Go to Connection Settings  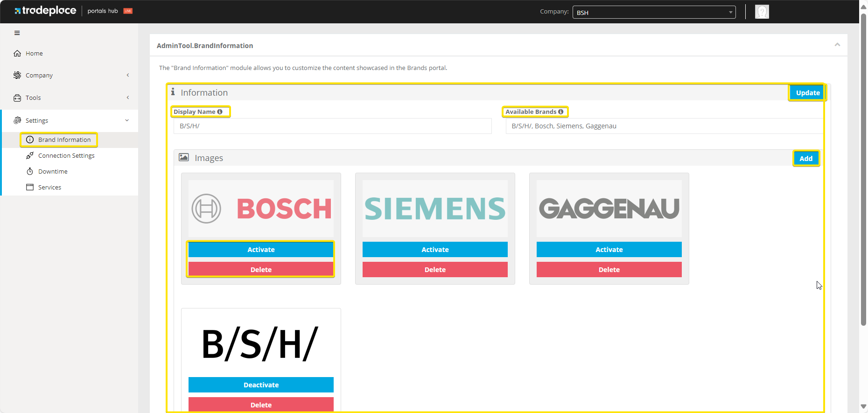(66, 155)
